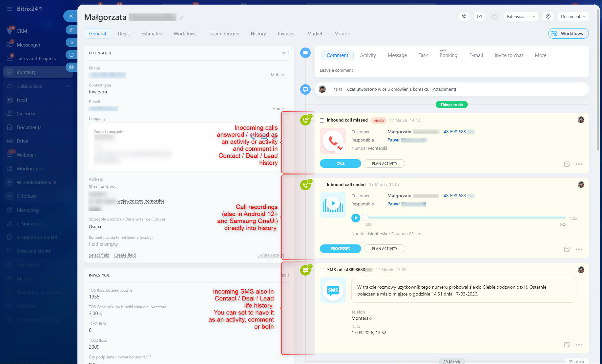Play the inbound call recording
602x364 pixels.
click(x=356, y=218)
